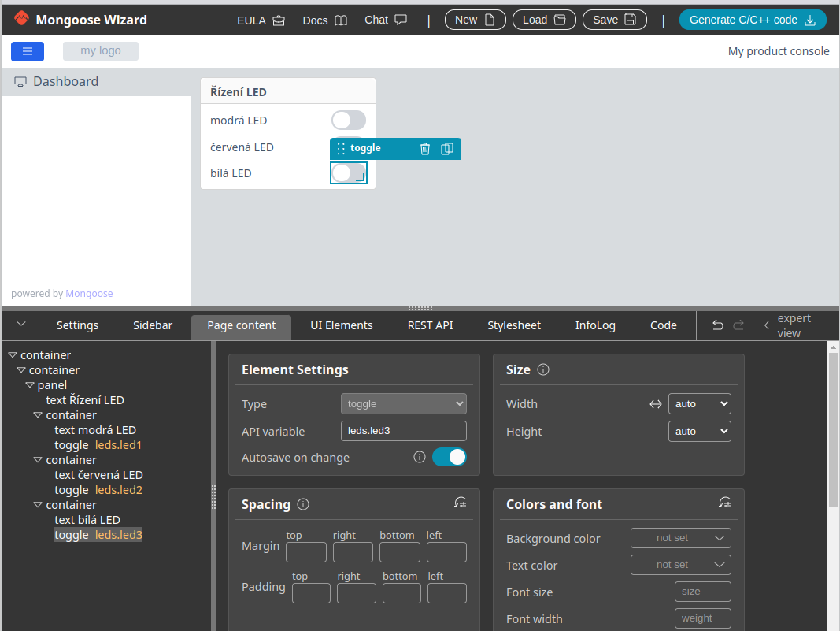Click the info icon next to Size
The width and height of the screenshot is (840, 631).
tap(542, 369)
